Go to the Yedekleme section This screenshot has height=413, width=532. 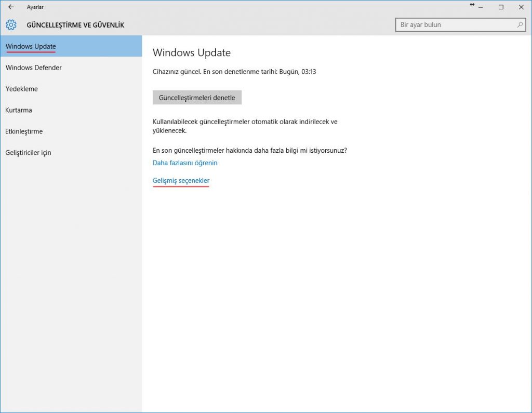pos(22,89)
